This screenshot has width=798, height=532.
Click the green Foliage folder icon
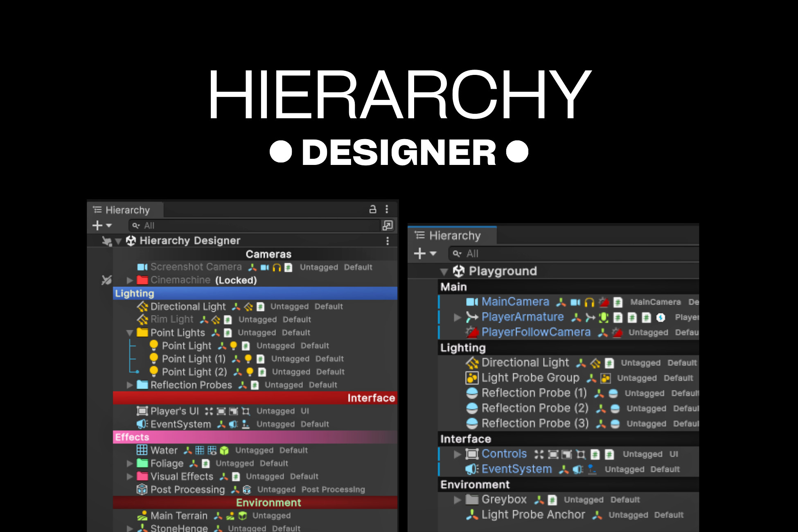[142, 463]
